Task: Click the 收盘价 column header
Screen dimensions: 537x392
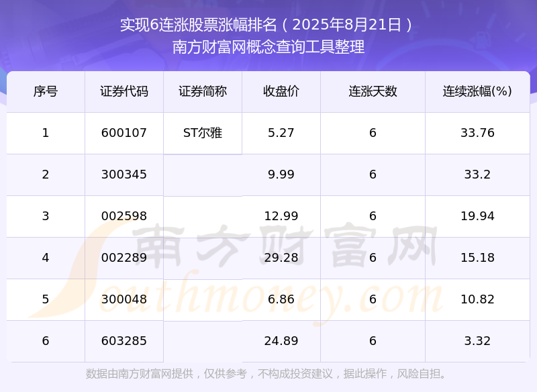Action: coord(281,91)
